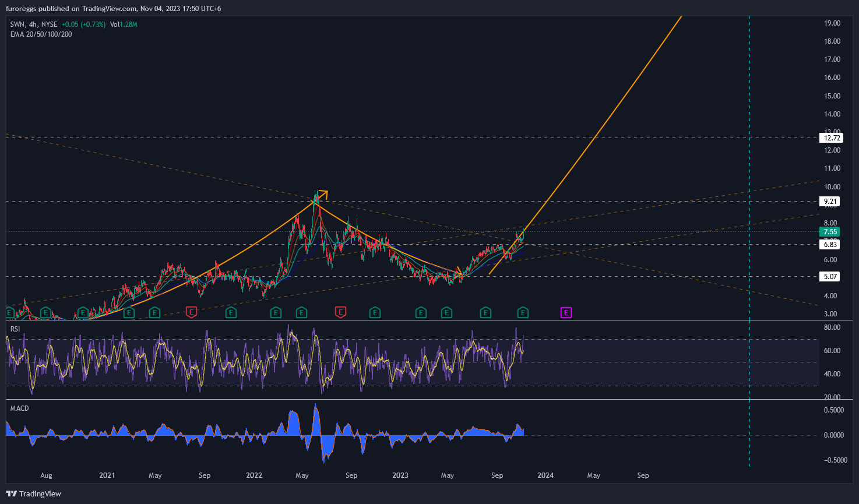Click the green earnings marker between Aug 2020 and 2021
This screenshot has width=859, height=504.
(83, 313)
